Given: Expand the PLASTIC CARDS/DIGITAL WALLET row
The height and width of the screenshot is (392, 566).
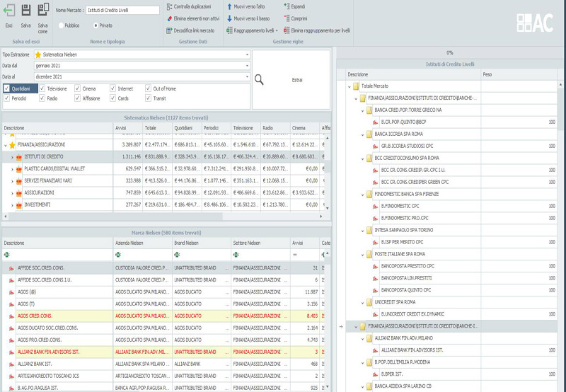Looking at the screenshot, I should [11, 169].
